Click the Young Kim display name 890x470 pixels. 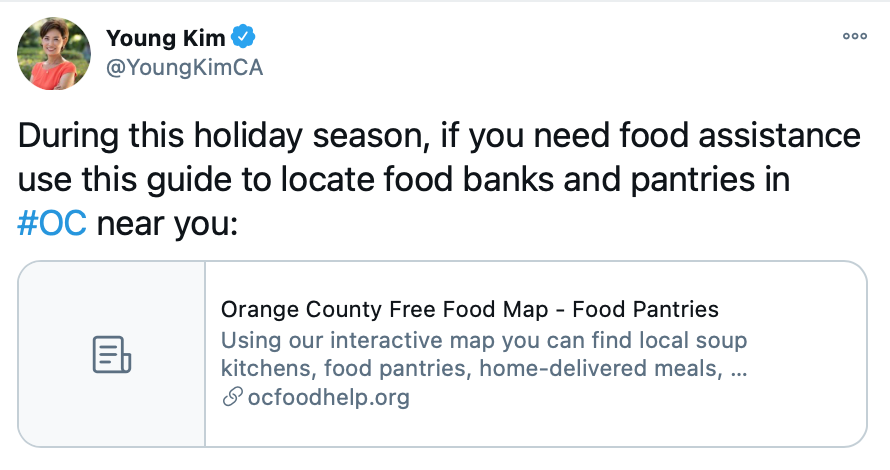tap(166, 38)
